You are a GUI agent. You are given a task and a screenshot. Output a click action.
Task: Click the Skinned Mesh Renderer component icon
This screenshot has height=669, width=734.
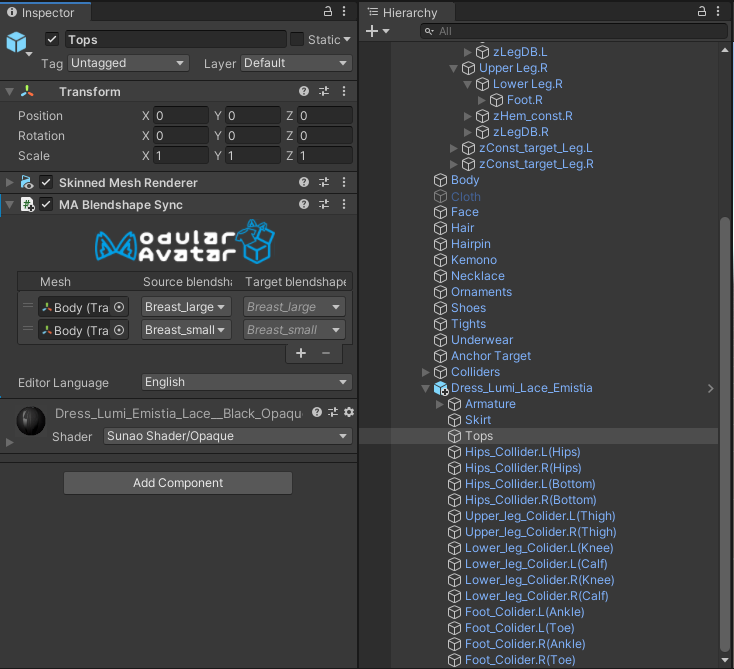tap(27, 182)
